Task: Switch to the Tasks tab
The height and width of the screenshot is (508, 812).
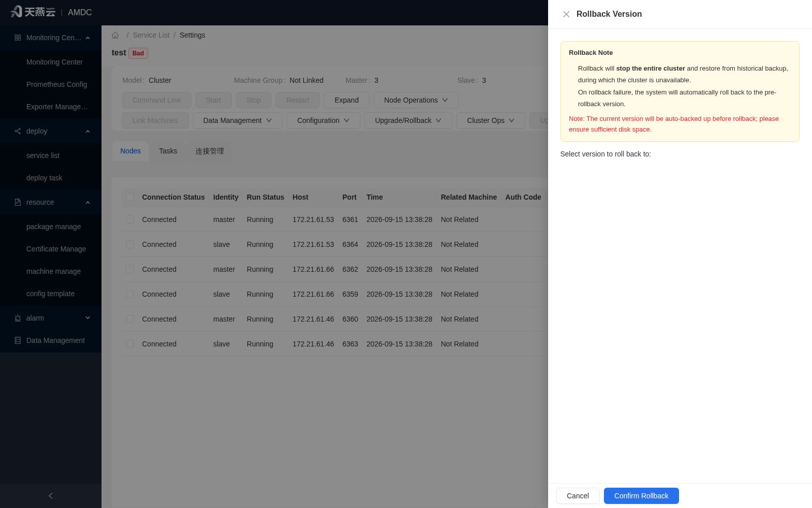Action: click(x=168, y=151)
